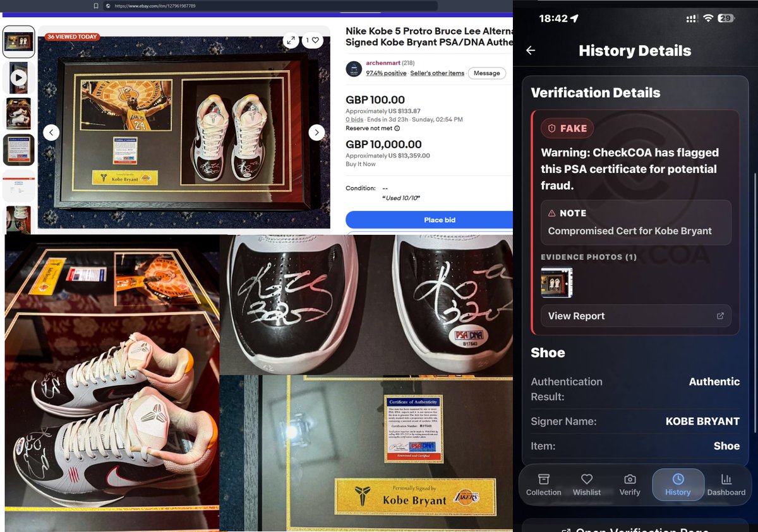
Task: Click the 'EVIDENCE PHOTOS (1)' label
Action: click(589, 257)
